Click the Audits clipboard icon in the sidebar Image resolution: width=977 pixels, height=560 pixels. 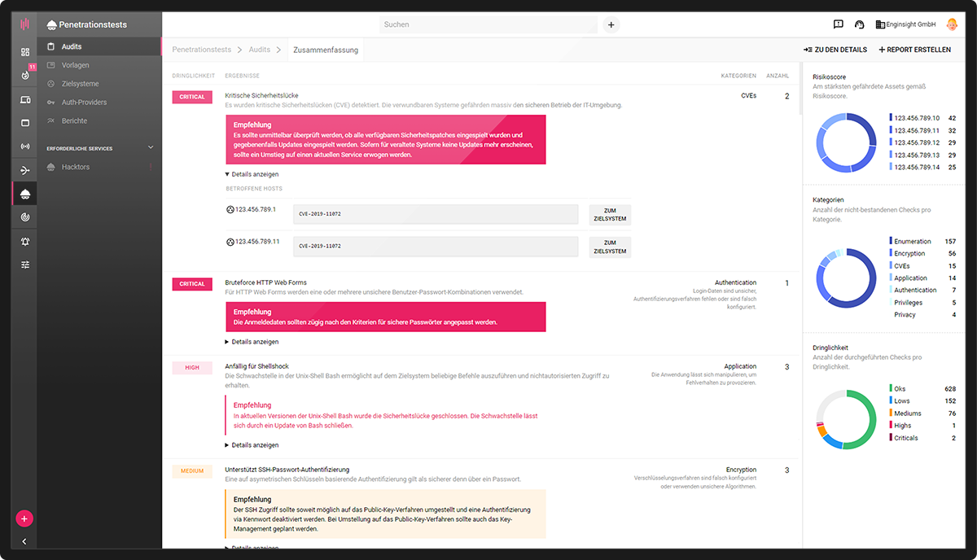tap(51, 46)
